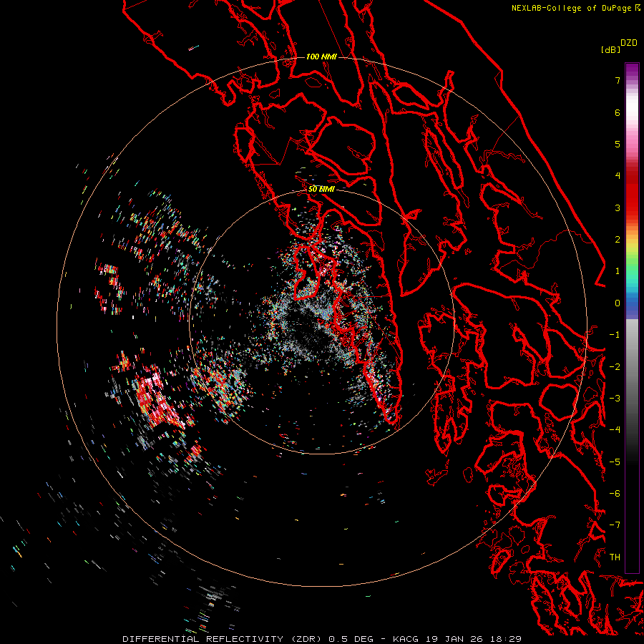Viewport: 644px width, 644px height.
Task: Click the DIFFERENTIAL REFLECTIVITY (ZDR) caption text
Action: coord(223,639)
